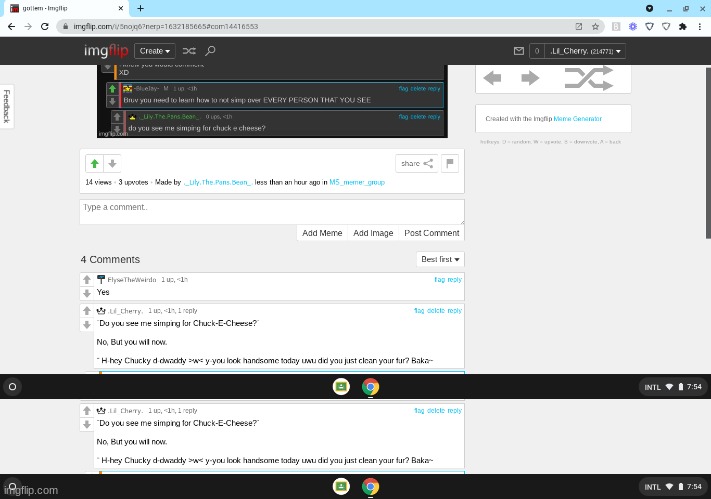Reply to FlyseTheWeirdo's comment
The image size is (711, 499).
(x=454, y=280)
